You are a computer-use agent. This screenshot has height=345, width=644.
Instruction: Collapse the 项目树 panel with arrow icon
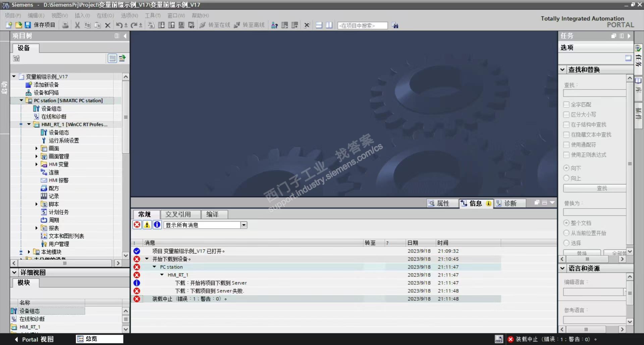125,36
